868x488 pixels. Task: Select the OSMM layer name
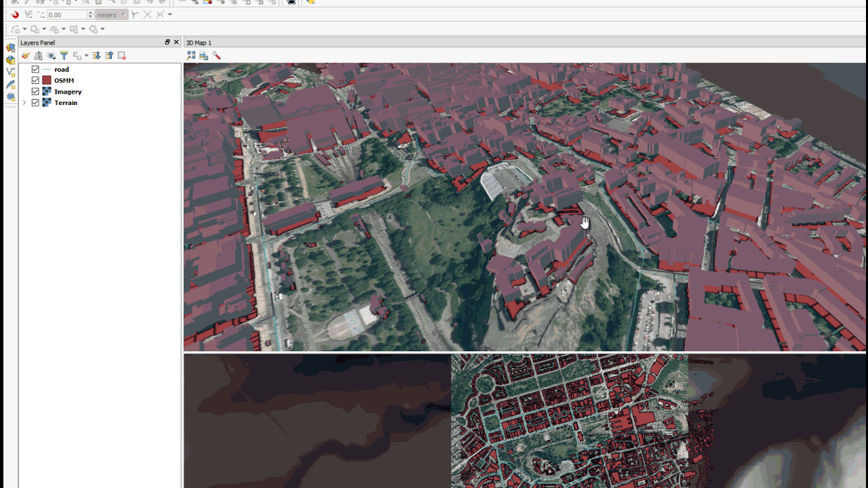[64, 81]
